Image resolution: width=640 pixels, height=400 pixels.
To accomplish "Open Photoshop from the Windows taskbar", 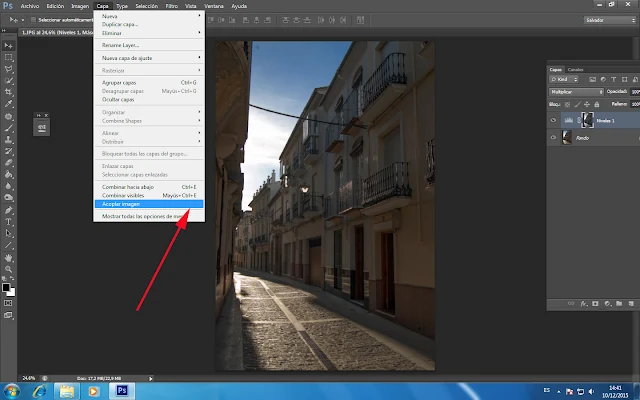I will [x=122, y=391].
